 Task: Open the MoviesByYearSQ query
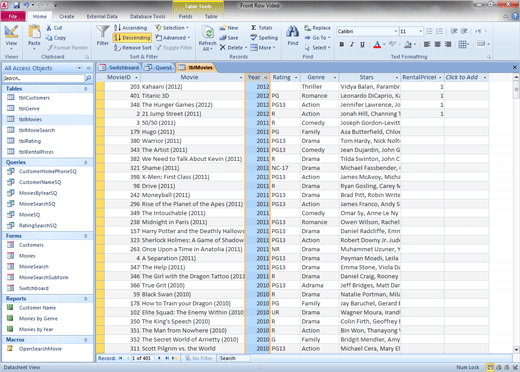38,193
